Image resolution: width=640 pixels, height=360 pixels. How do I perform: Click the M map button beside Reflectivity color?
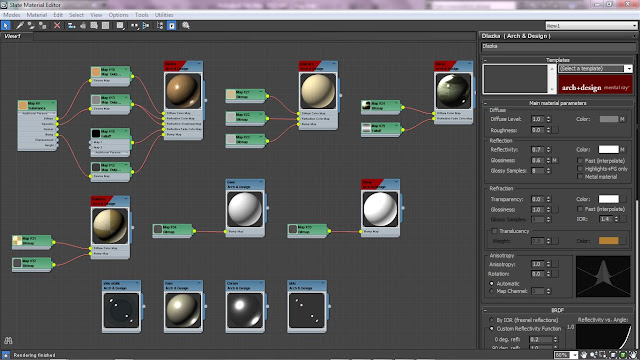click(x=622, y=149)
